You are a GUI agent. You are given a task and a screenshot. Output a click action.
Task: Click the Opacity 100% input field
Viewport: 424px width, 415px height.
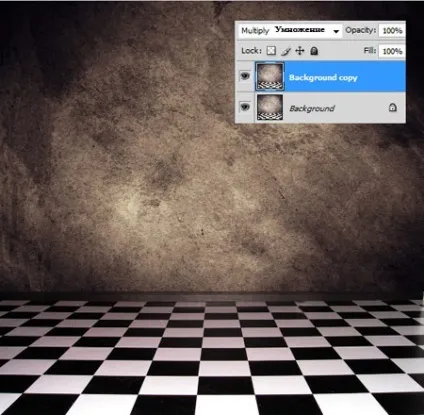click(392, 31)
